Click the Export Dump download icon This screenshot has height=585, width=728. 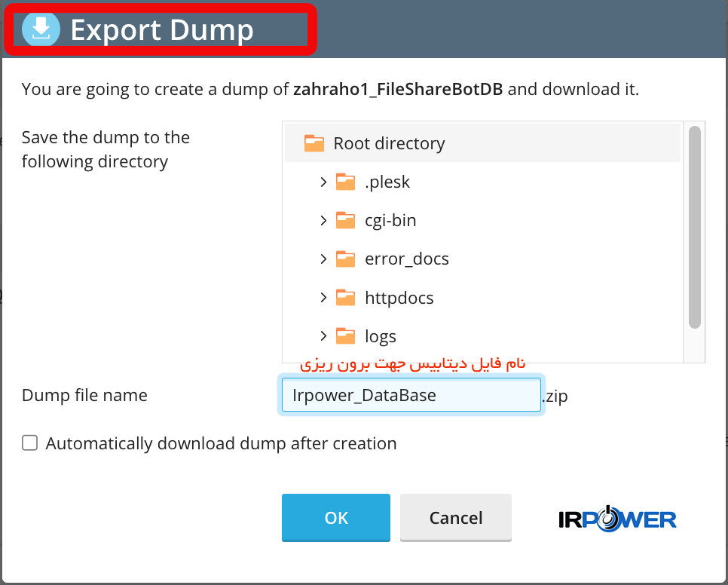click(x=41, y=29)
